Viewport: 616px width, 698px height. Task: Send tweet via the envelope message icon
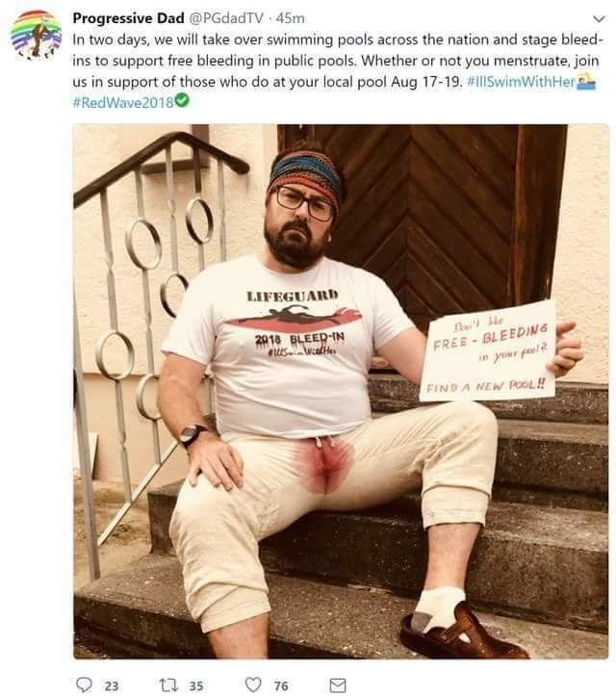(338, 685)
